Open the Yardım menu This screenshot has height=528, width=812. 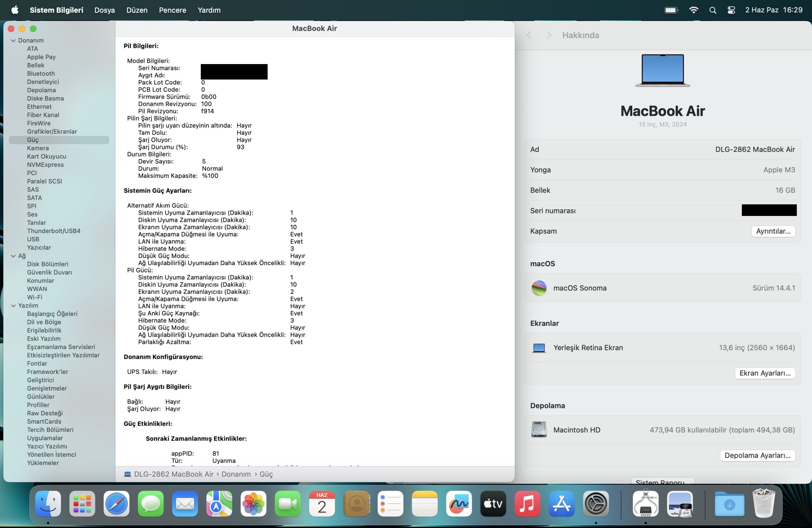click(x=209, y=10)
